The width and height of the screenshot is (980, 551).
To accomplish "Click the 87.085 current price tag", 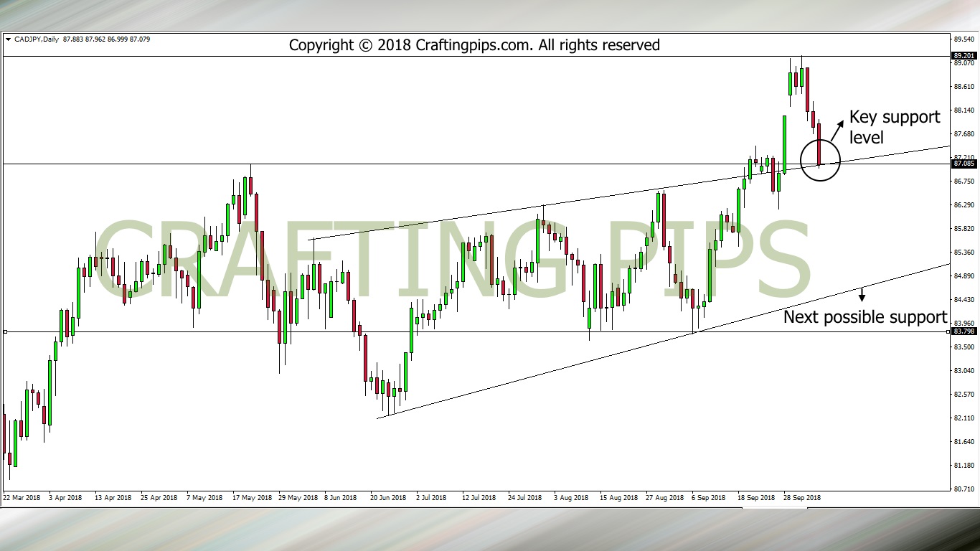I will pyautogui.click(x=963, y=164).
